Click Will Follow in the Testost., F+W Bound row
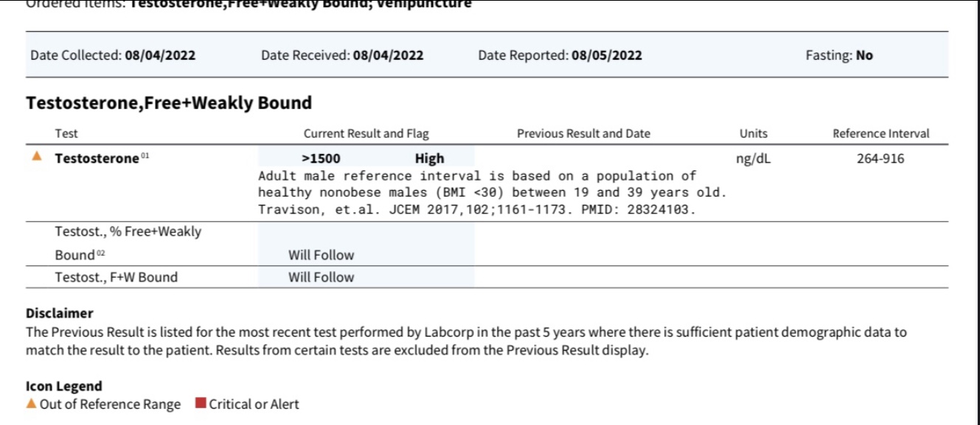Image resolution: width=980 pixels, height=425 pixels. [x=321, y=278]
